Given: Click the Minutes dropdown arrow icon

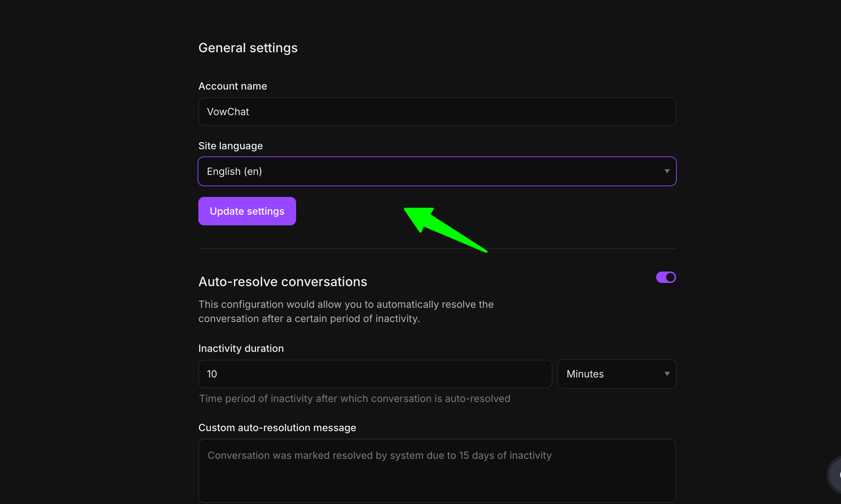Looking at the screenshot, I should pos(667,374).
